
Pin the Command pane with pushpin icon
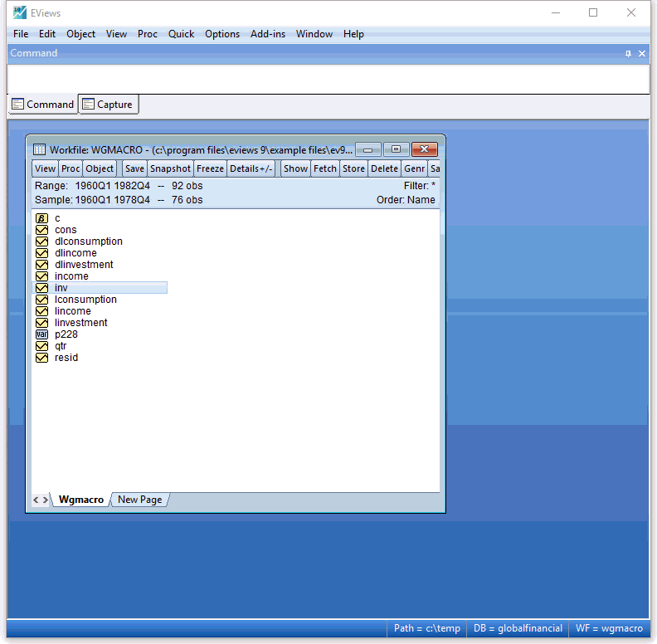(628, 53)
